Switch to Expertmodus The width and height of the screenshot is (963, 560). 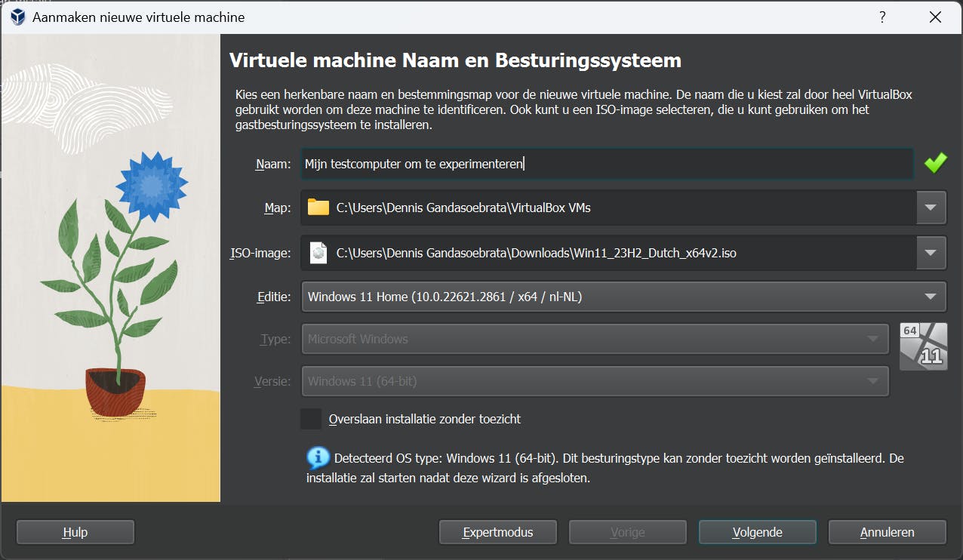click(x=498, y=532)
